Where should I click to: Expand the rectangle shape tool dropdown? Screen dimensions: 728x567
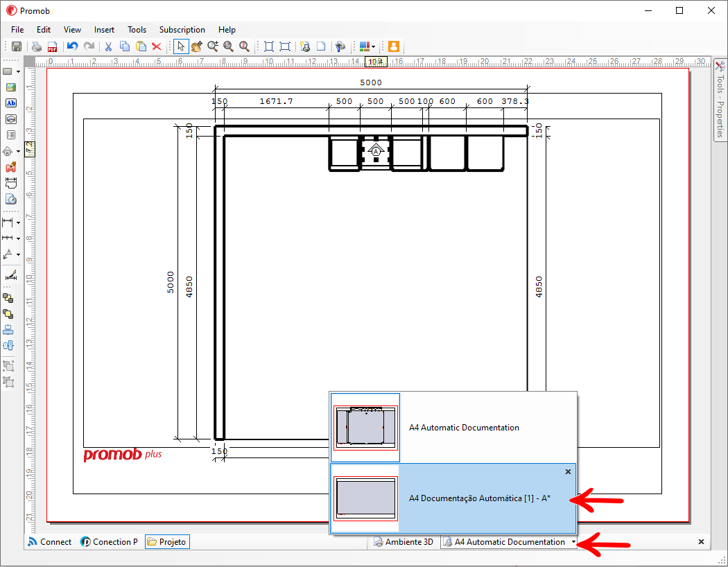click(x=18, y=72)
